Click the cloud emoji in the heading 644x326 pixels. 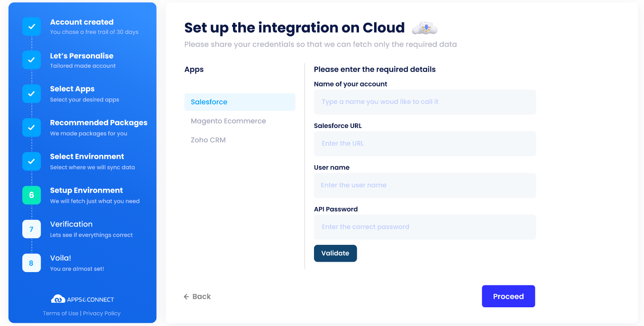tap(425, 28)
